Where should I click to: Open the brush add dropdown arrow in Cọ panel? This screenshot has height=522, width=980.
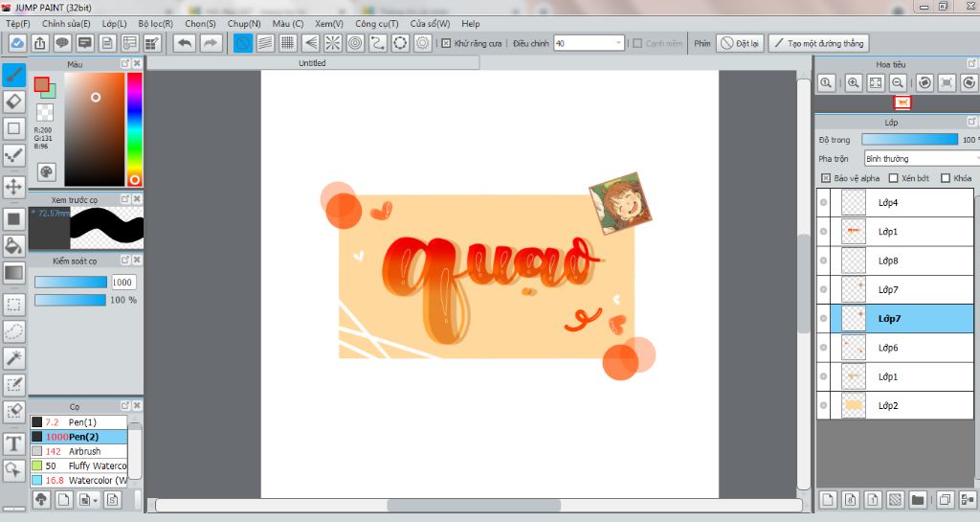coord(95,500)
